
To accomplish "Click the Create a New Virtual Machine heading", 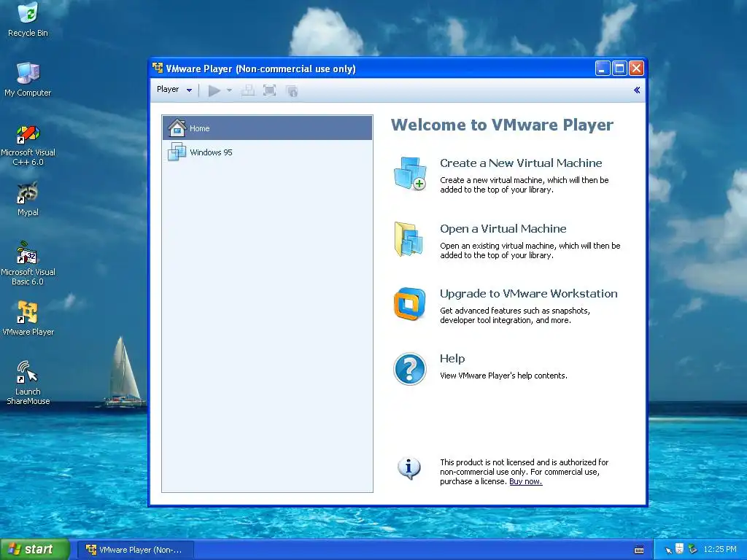I will [x=521, y=163].
